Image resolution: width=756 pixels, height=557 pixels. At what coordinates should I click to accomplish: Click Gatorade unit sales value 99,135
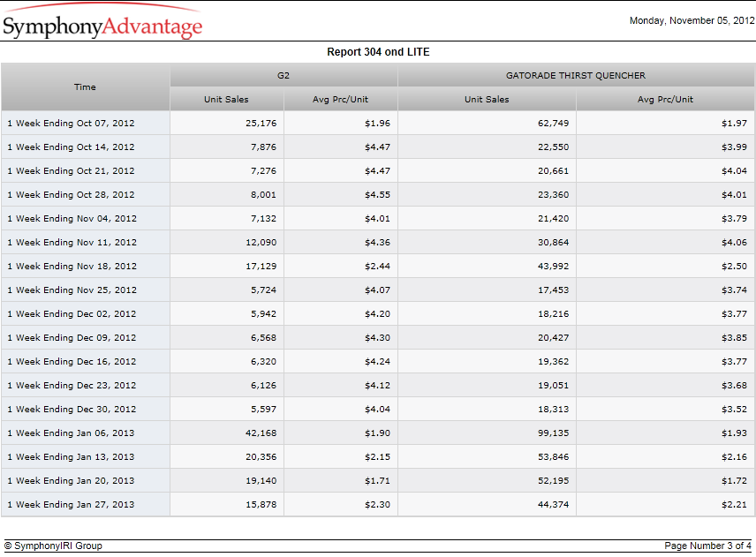click(553, 433)
